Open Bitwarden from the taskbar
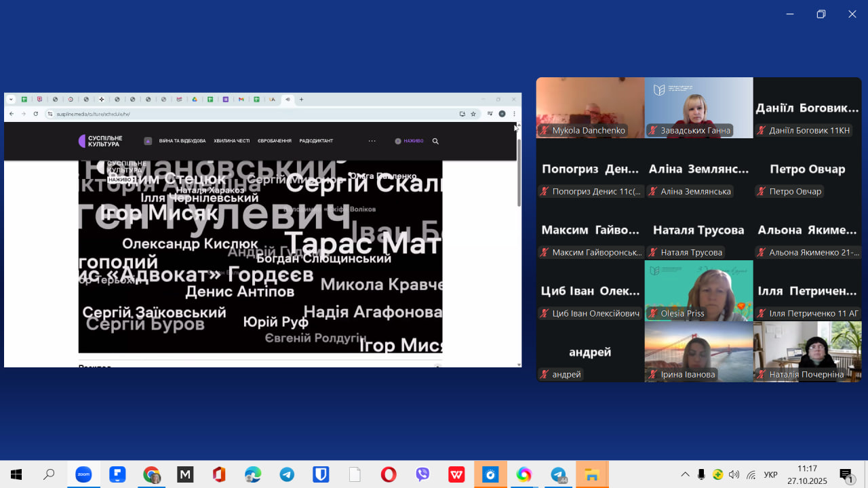Image resolution: width=868 pixels, height=488 pixels. click(321, 474)
